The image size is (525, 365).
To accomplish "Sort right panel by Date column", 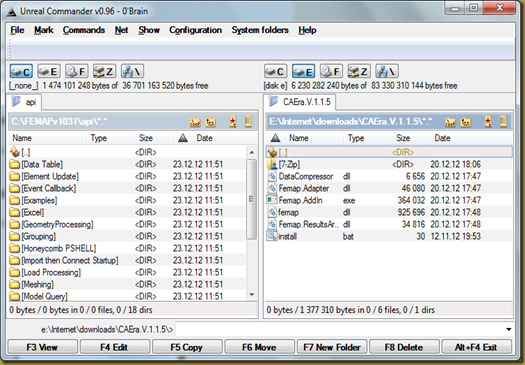I will (x=471, y=138).
